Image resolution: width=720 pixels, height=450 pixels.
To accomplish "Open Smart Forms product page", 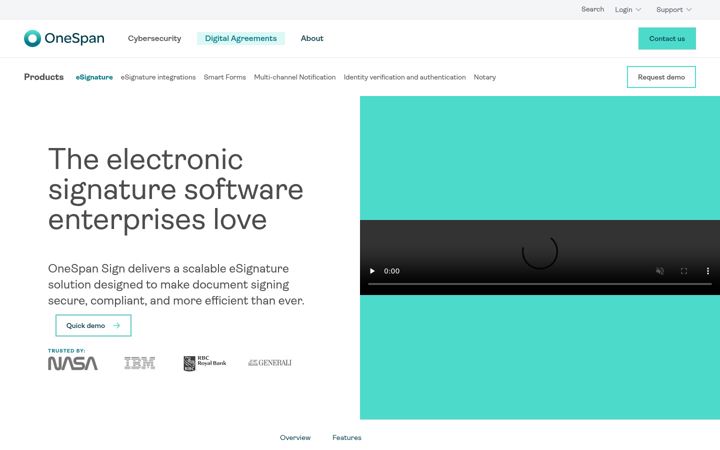I will 225,77.
